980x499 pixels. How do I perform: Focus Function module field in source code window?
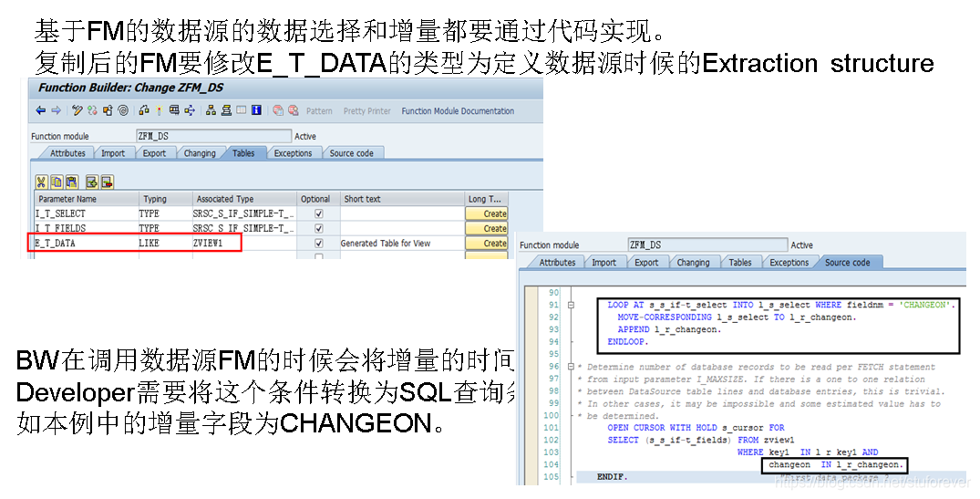click(x=707, y=244)
